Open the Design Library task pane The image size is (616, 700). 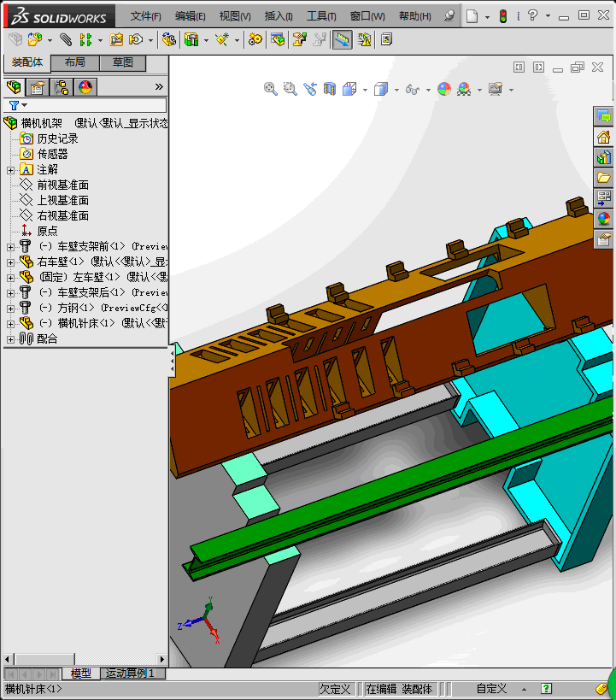604,157
